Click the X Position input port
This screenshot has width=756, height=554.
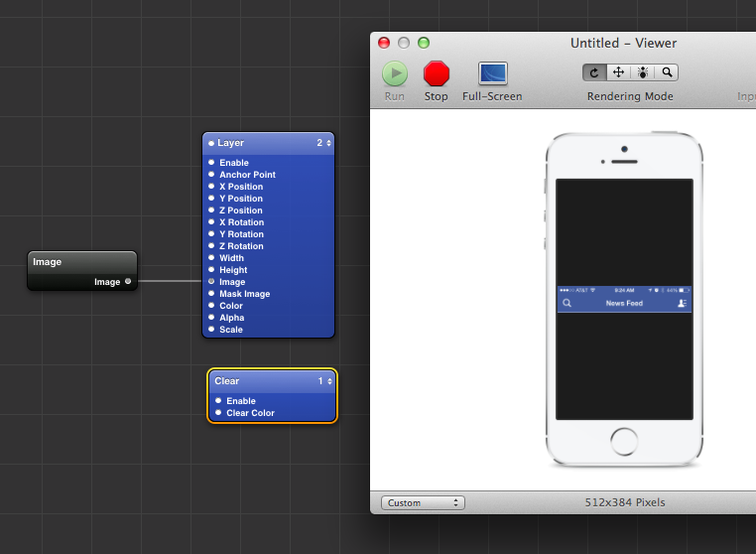pos(211,187)
